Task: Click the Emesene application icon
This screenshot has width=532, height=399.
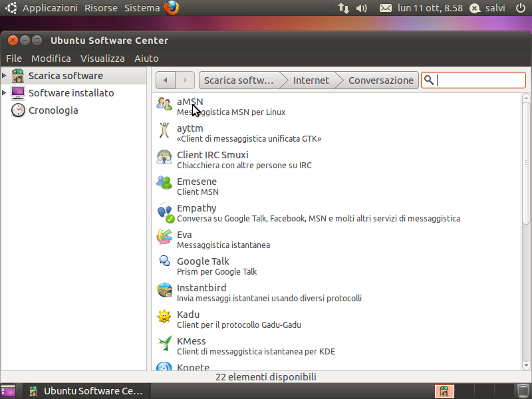Action: click(164, 184)
